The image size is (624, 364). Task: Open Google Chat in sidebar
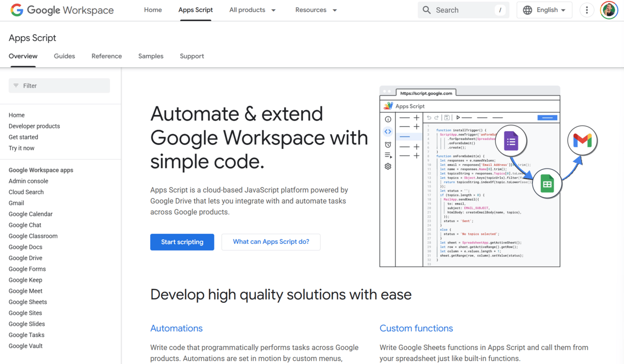click(25, 225)
